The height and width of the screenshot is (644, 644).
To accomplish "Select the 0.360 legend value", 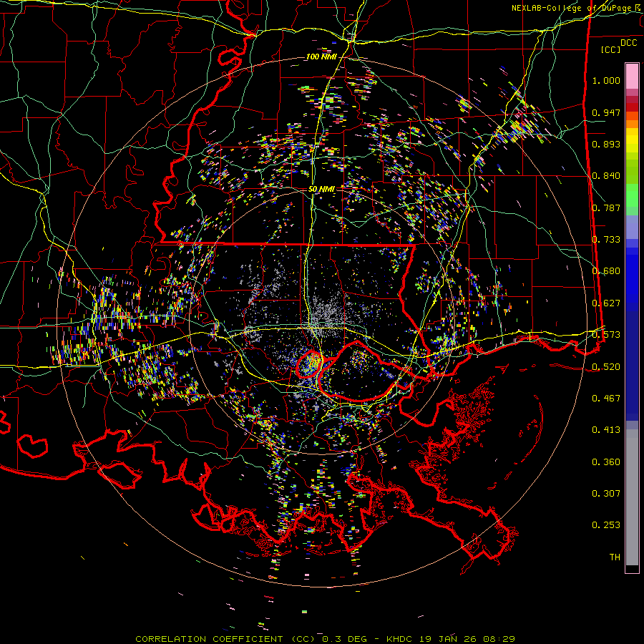I will click(606, 462).
